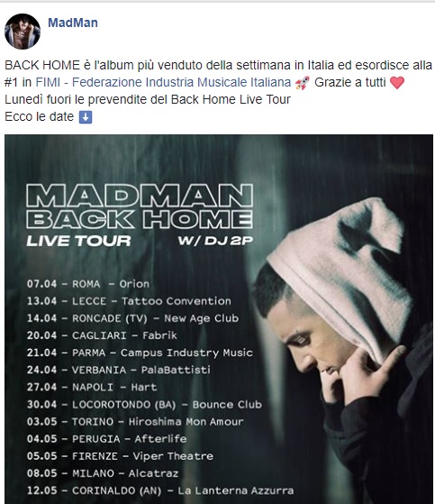Screen dimensions: 435x504
Task: Click the W/ DJ 2P text
Action: (x=215, y=241)
